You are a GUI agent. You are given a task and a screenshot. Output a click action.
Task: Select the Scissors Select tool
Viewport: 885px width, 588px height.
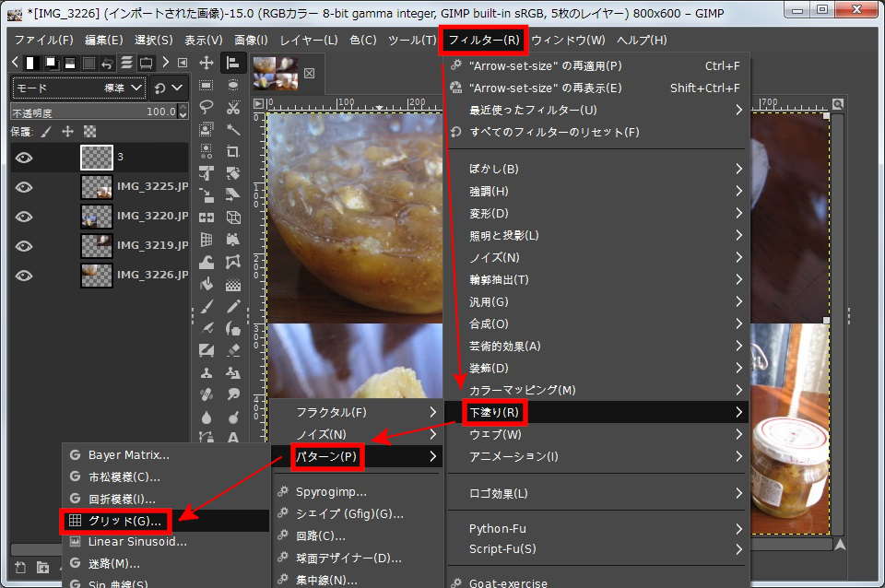point(232,107)
